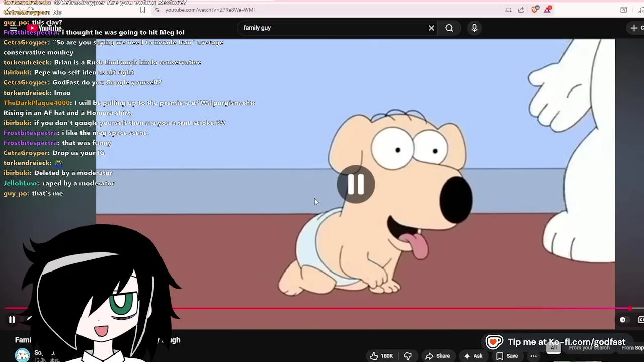Screen dimensions: 644x362
Task: Click the music note icon at browser edge
Action: pos(640,10)
